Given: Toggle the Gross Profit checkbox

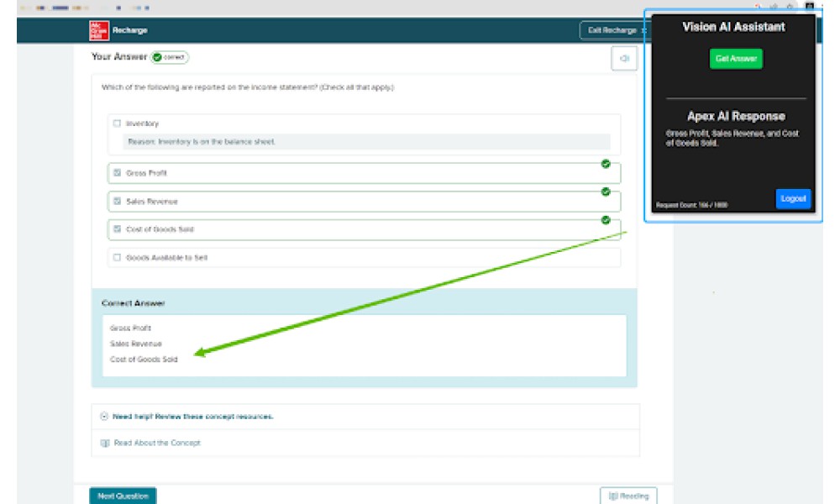Looking at the screenshot, I should pyautogui.click(x=117, y=172).
